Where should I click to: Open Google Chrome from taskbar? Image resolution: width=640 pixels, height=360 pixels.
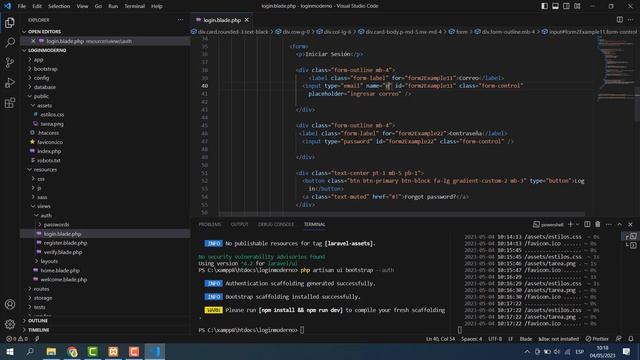point(72,351)
